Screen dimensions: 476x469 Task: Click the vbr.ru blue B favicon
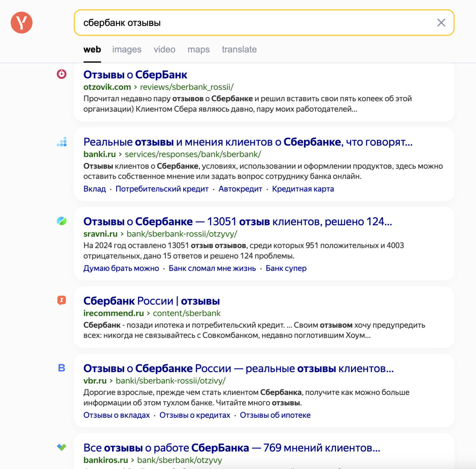pyautogui.click(x=62, y=368)
